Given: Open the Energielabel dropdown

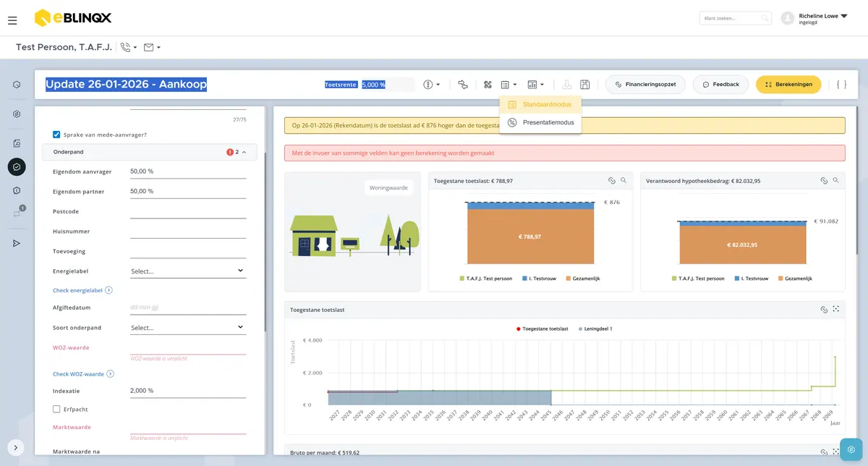Looking at the screenshot, I should tap(188, 271).
